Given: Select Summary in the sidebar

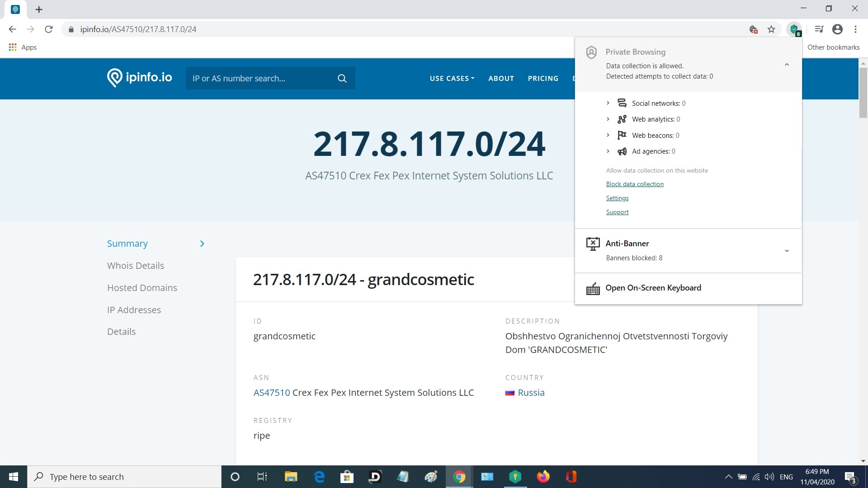Looking at the screenshot, I should pos(127,244).
